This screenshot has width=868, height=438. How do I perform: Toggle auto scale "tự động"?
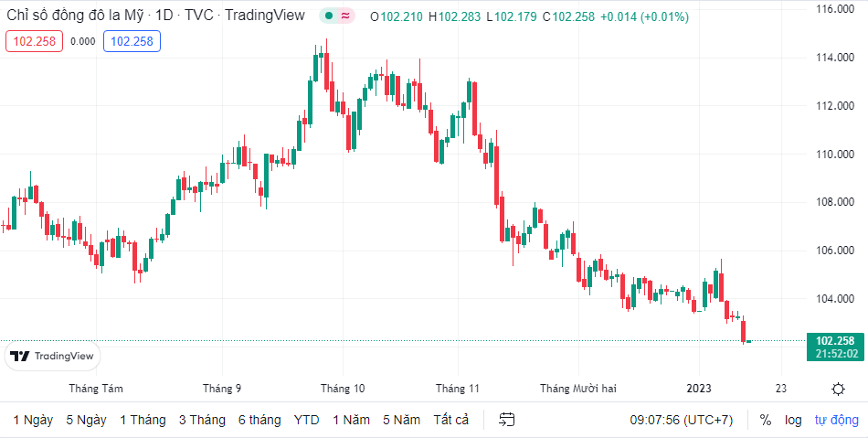click(x=837, y=420)
